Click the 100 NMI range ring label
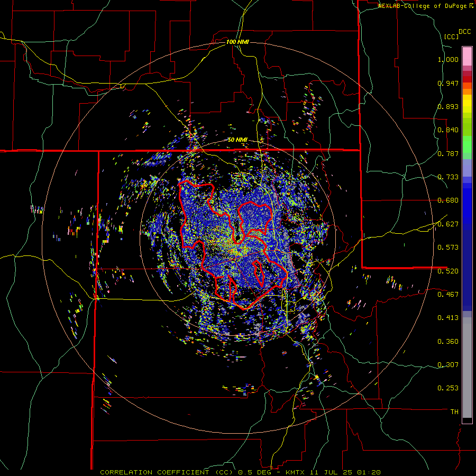 [237, 42]
